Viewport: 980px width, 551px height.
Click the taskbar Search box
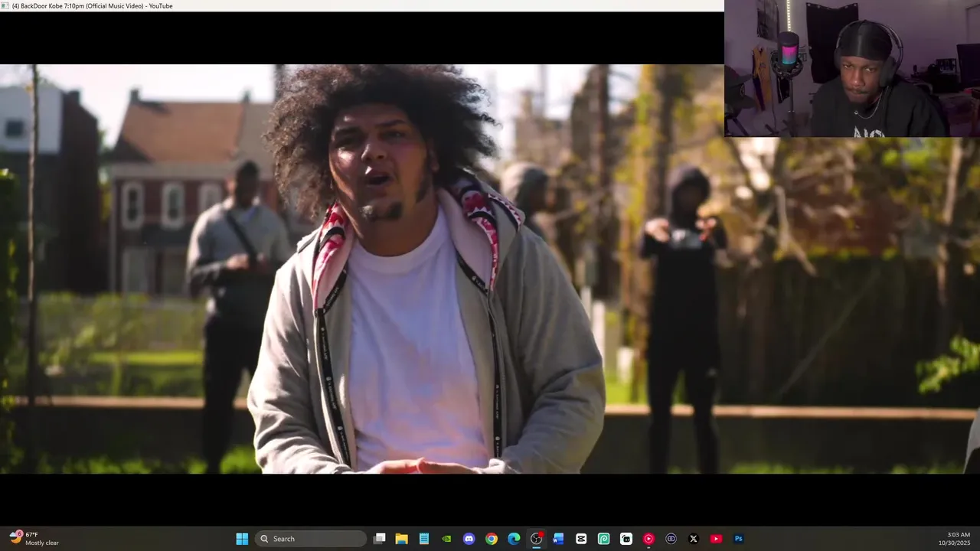point(311,539)
